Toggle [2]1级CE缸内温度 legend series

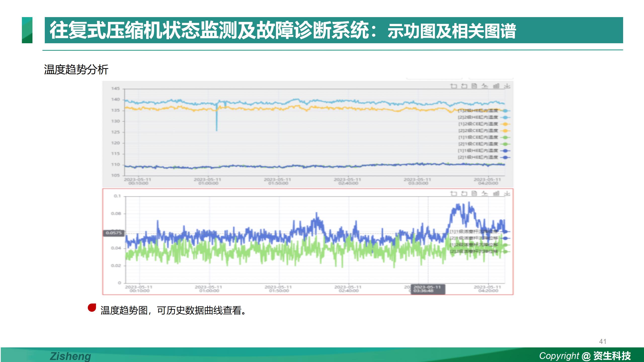pyautogui.click(x=478, y=144)
